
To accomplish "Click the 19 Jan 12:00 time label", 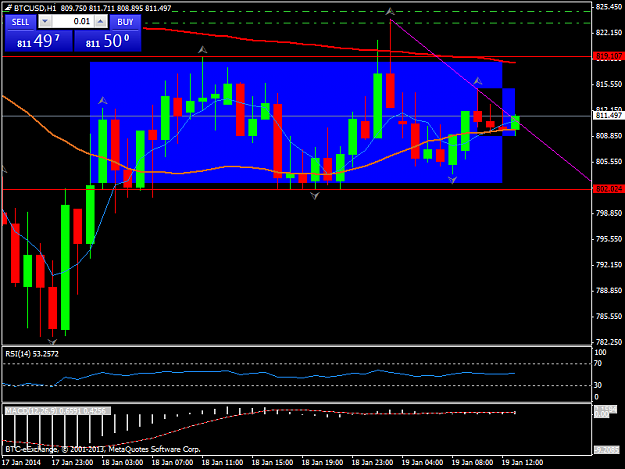I will click(522, 463).
